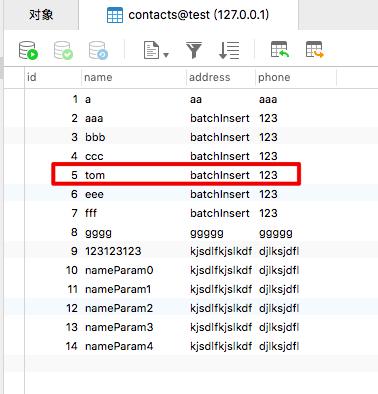Select name cell 'eee'
The image size is (378, 394).
94,194
